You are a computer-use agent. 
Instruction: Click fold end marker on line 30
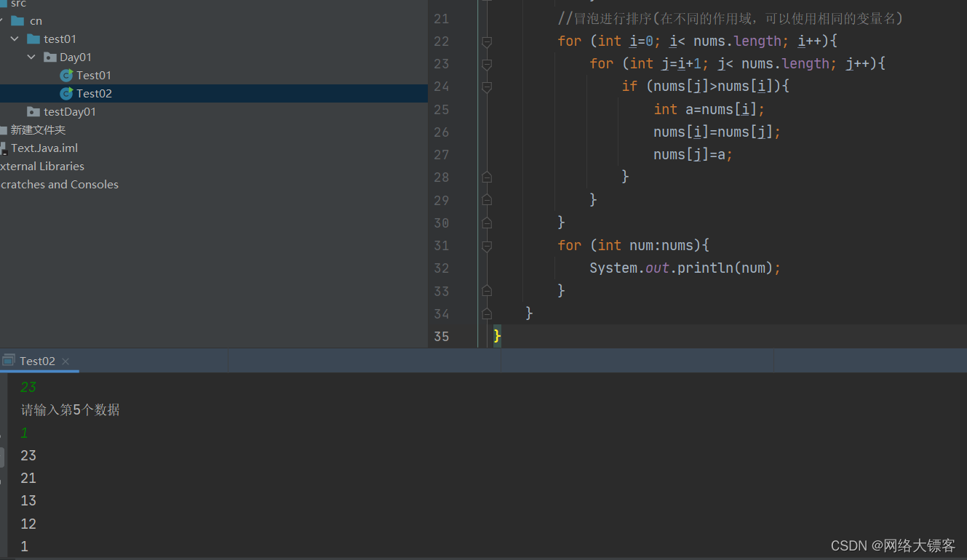(x=487, y=223)
